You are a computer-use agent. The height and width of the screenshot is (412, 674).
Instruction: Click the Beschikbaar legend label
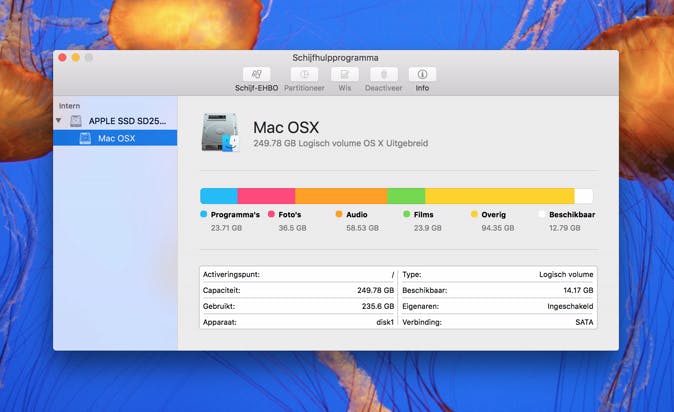[x=572, y=215]
